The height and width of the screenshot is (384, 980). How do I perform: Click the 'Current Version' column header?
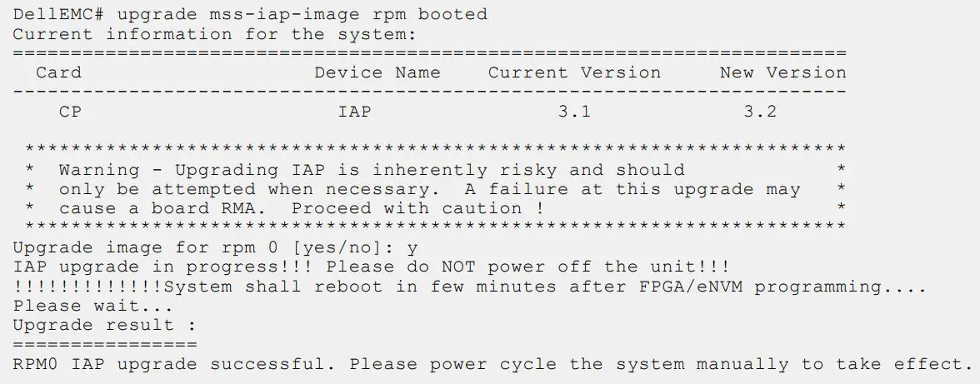(x=574, y=72)
